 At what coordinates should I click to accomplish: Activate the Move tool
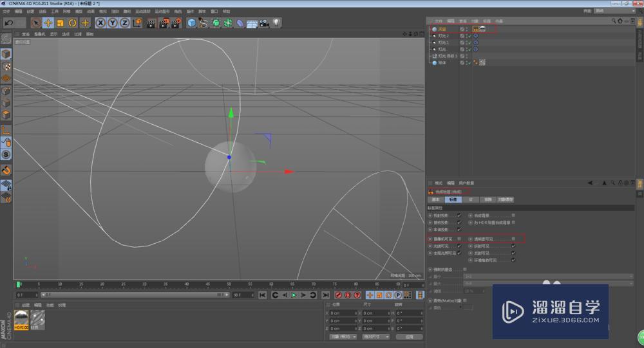coord(48,23)
